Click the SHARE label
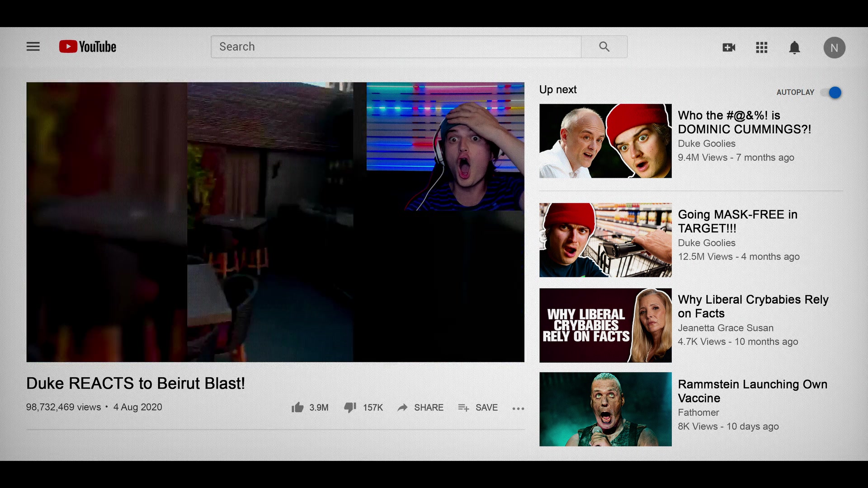 [429, 408]
